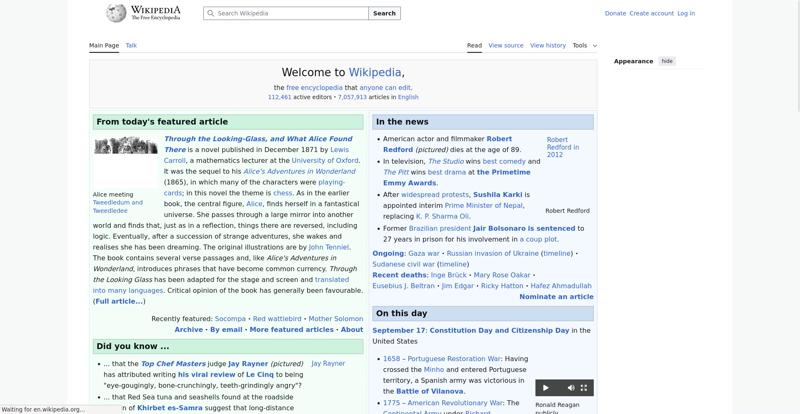Open the featured article Archive link
Image resolution: width=800 pixels, height=414 pixels.
(x=189, y=330)
